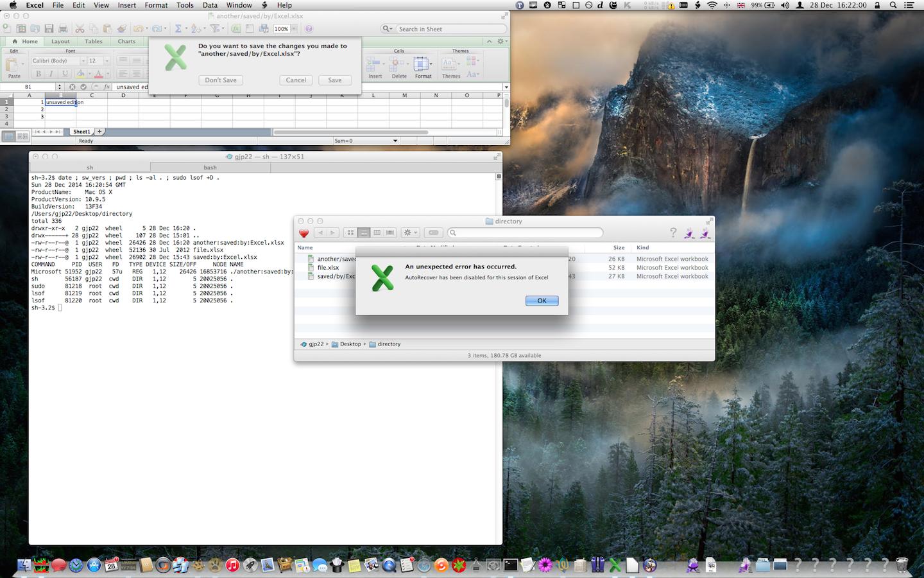Screen dimensions: 924x578
Task: Toggle Underline in Excel's Font group
Action: [x=64, y=74]
